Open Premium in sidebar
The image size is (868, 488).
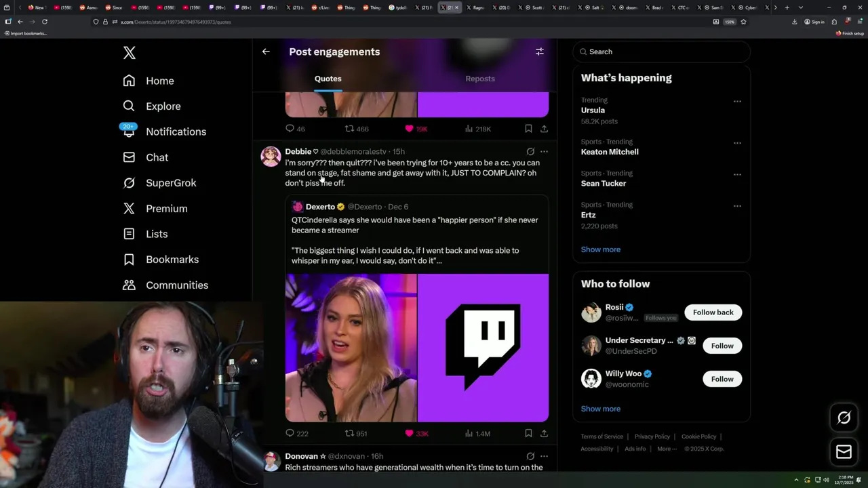coord(166,209)
